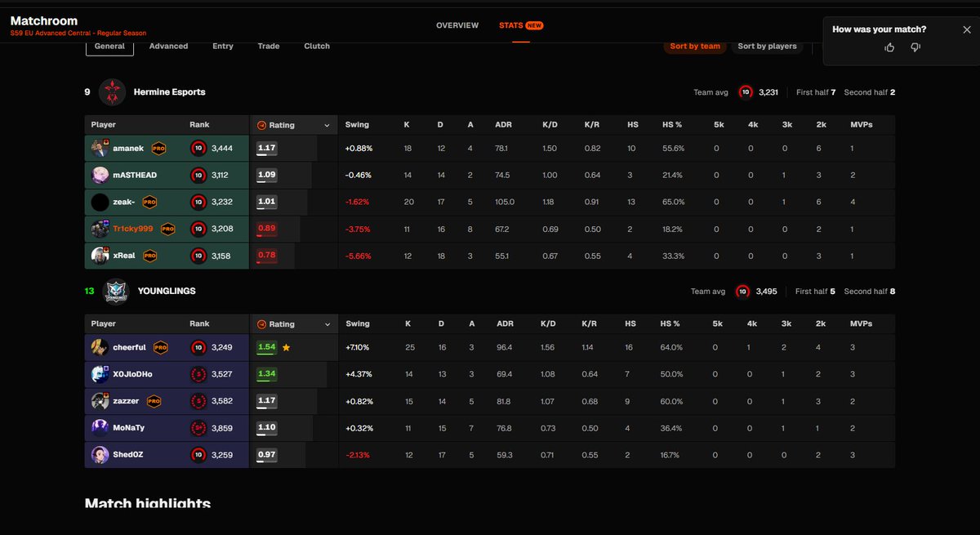
Task: Open the Entry stats tab
Action: [223, 47]
